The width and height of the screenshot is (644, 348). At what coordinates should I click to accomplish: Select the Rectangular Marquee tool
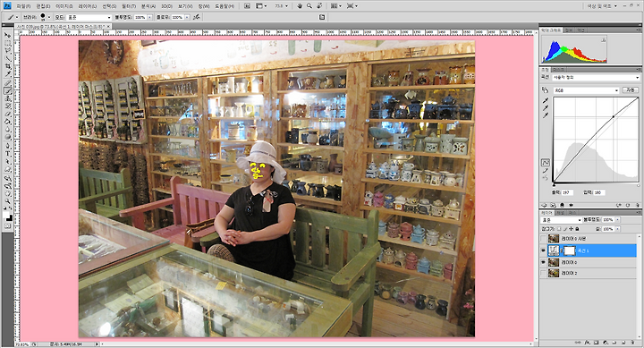8,42
